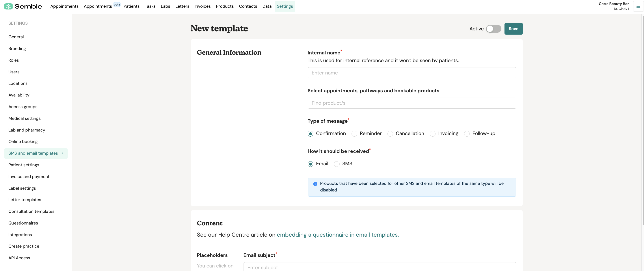Select the Confirmation radio button
Screen dimensions: 644x271
coord(310,134)
